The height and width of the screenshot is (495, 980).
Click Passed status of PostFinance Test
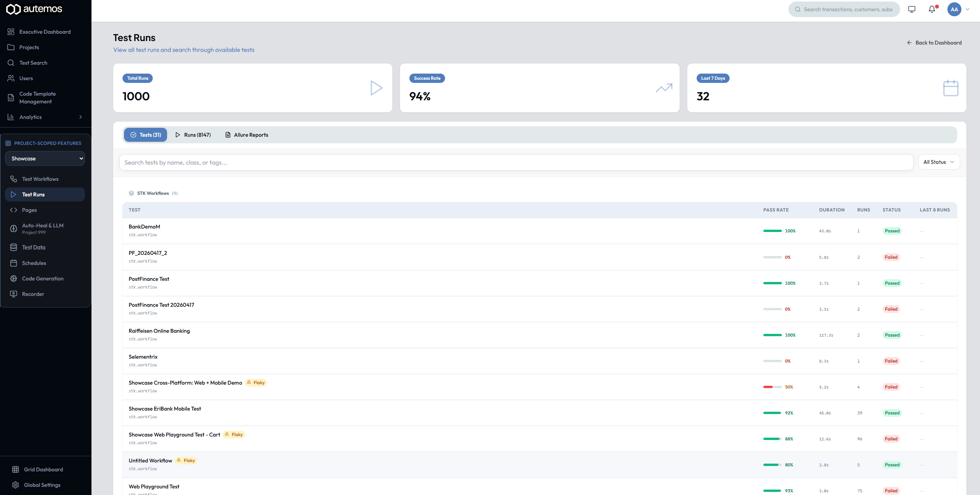[x=892, y=283]
